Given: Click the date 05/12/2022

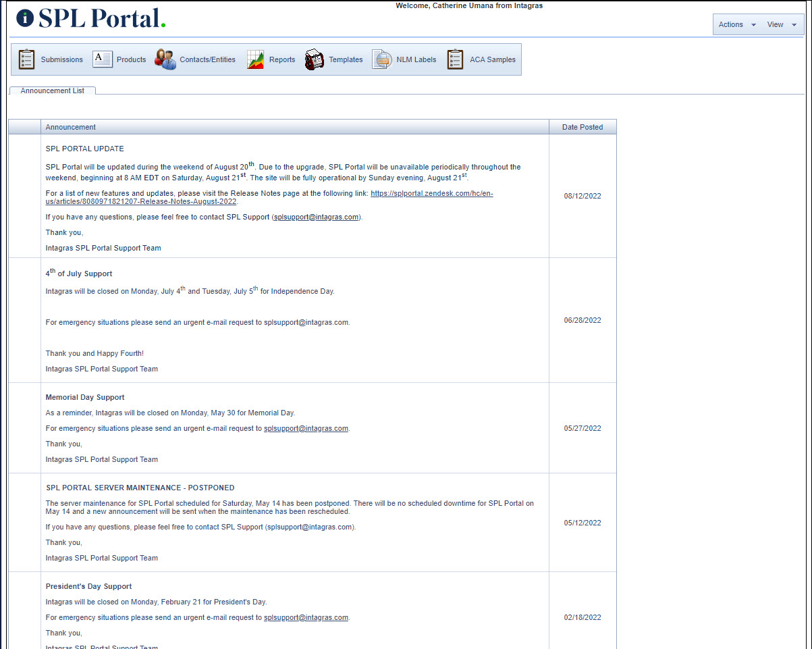Looking at the screenshot, I should pyautogui.click(x=583, y=523).
